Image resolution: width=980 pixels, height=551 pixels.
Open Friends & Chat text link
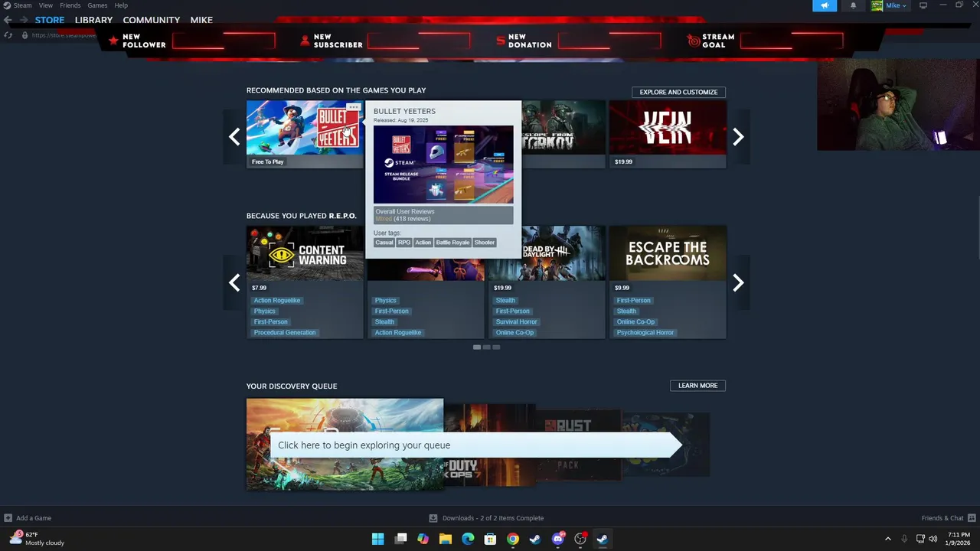(x=942, y=518)
